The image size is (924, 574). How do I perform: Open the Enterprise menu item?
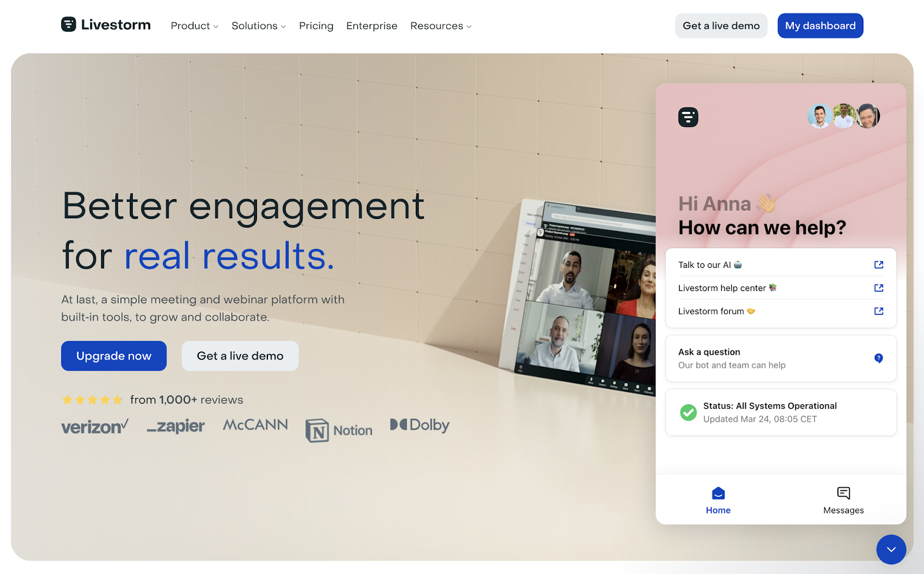(371, 26)
